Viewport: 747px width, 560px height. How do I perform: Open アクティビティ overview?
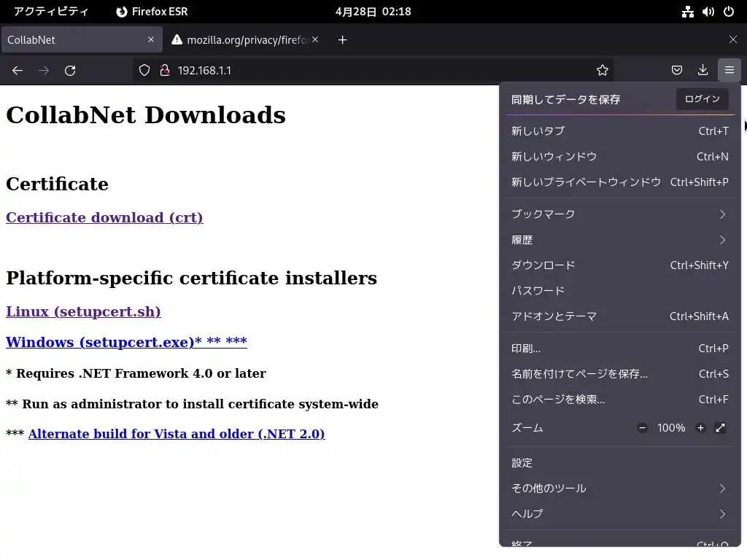[51, 12]
